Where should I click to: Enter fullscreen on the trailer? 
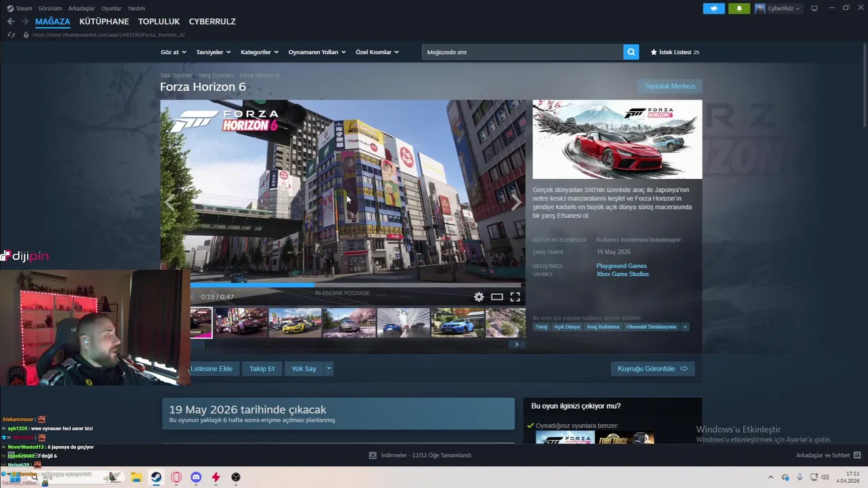tap(515, 297)
